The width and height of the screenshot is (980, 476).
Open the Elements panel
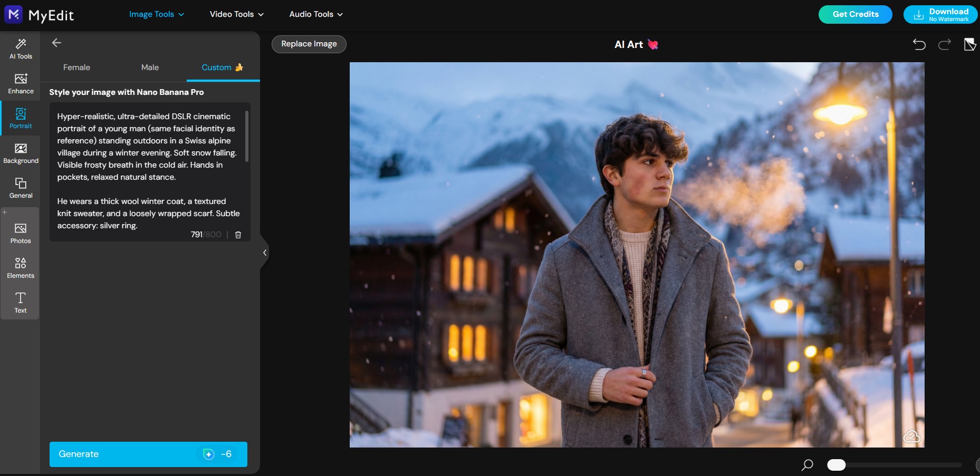pos(21,267)
